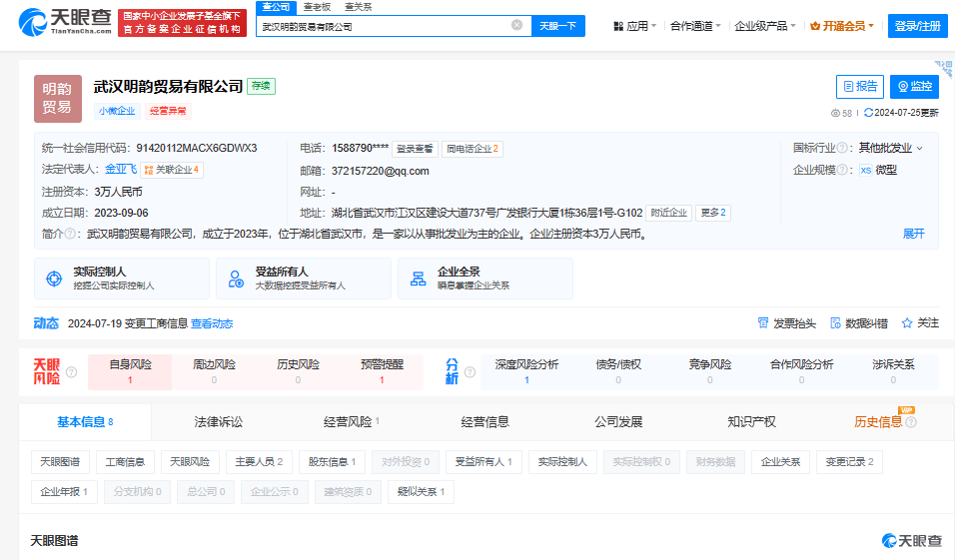Image resolution: width=955 pixels, height=560 pixels.
Task: Click the 企业年报 1 section button
Action: point(64,492)
